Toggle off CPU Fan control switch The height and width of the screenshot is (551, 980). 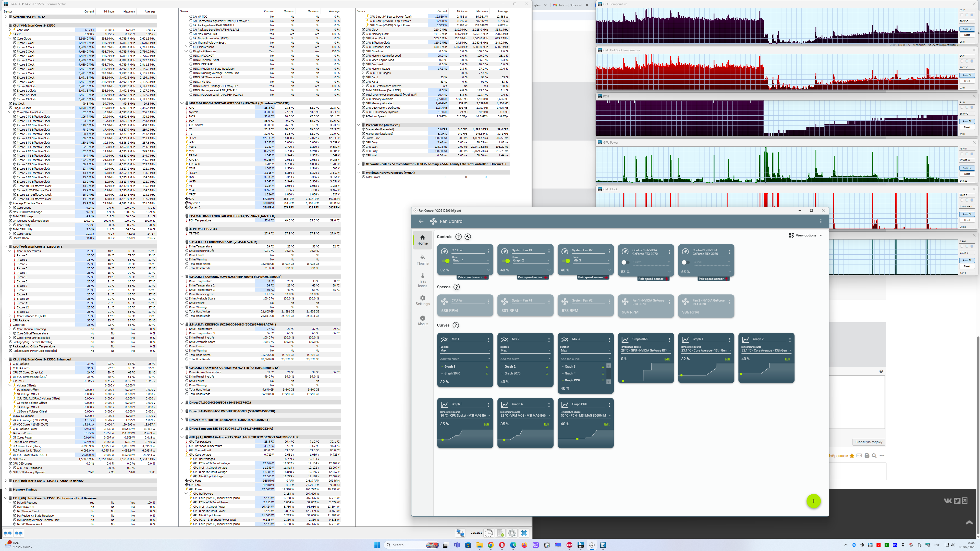pos(446,261)
